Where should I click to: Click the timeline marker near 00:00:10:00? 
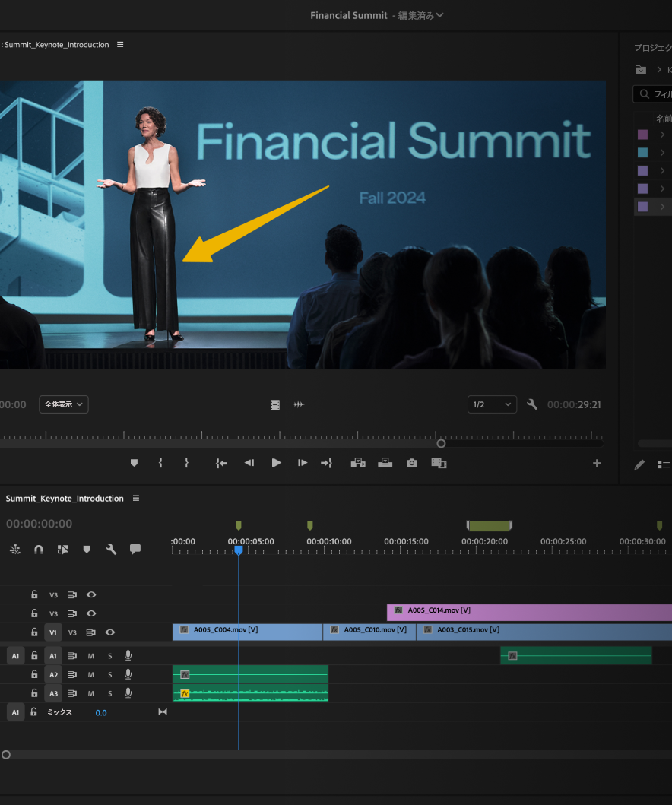coord(309,525)
